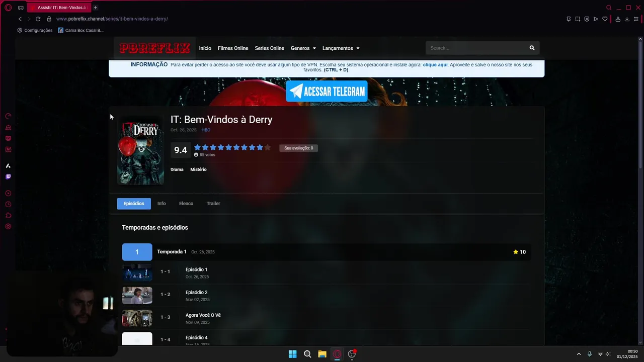Open sidebar settings gear icon
This screenshot has width=644, height=362.
point(8,226)
